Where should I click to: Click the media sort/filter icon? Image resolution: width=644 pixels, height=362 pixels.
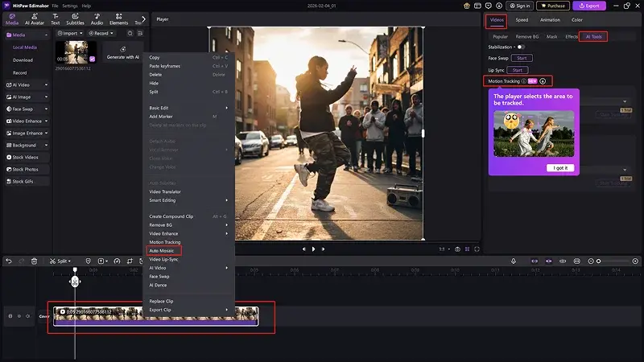tap(140, 33)
